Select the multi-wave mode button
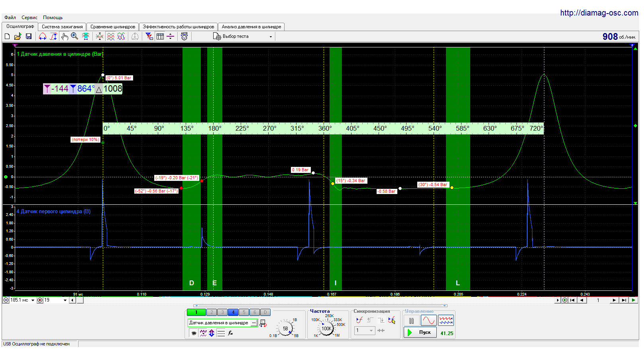644x349 pixels. tap(446, 320)
